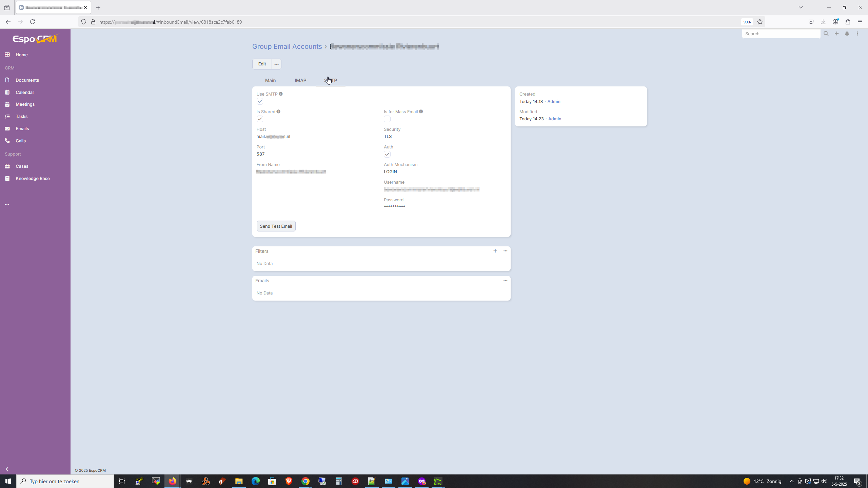The height and width of the screenshot is (488, 868).
Task: Switch to the Main tab
Action: (x=270, y=80)
